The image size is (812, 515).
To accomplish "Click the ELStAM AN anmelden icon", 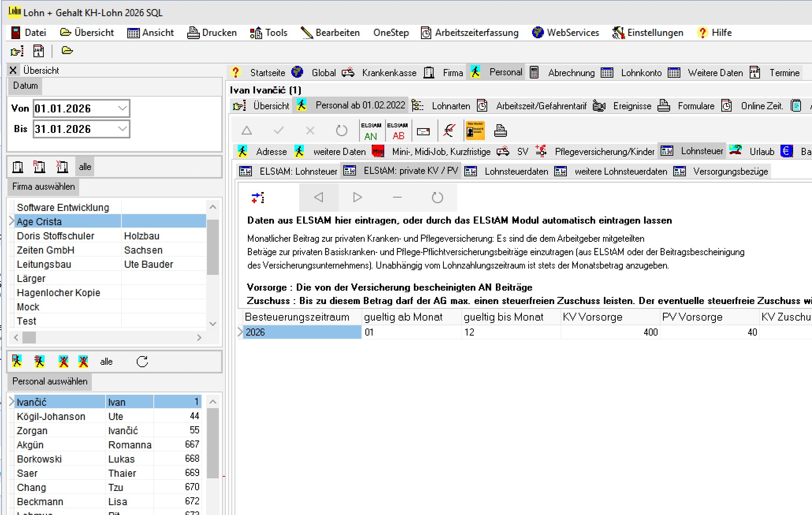I will point(371,131).
